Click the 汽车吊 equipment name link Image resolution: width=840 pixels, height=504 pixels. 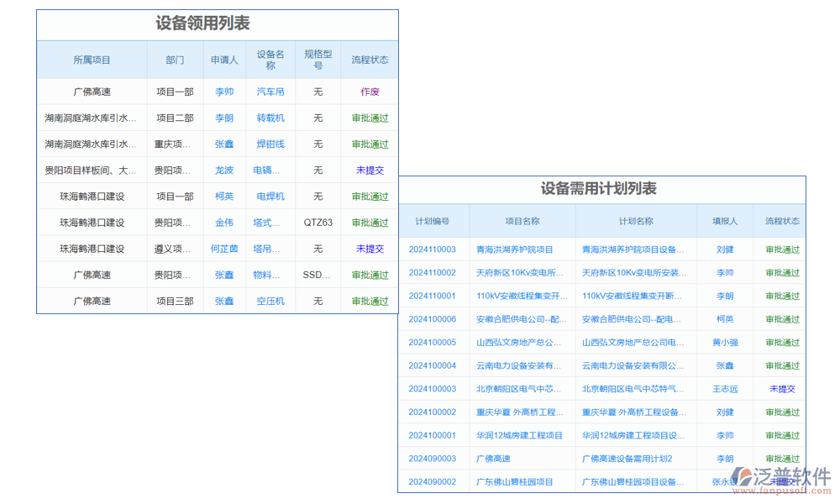tap(270, 92)
